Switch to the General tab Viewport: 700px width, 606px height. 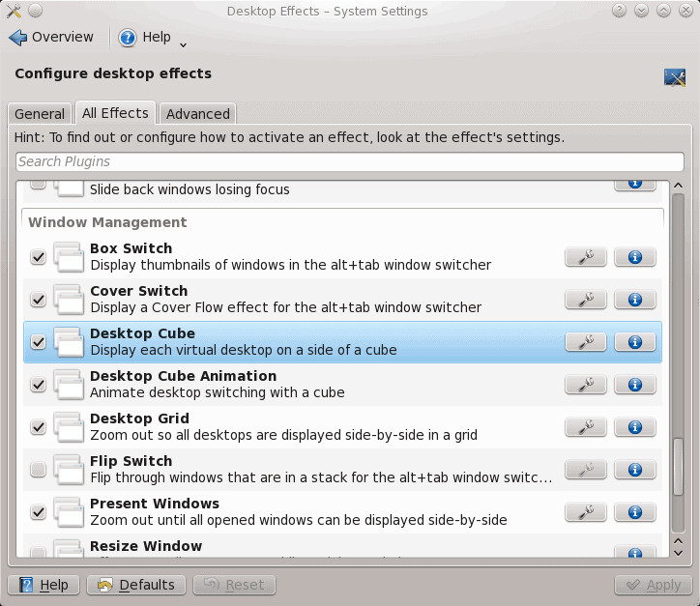(x=40, y=114)
